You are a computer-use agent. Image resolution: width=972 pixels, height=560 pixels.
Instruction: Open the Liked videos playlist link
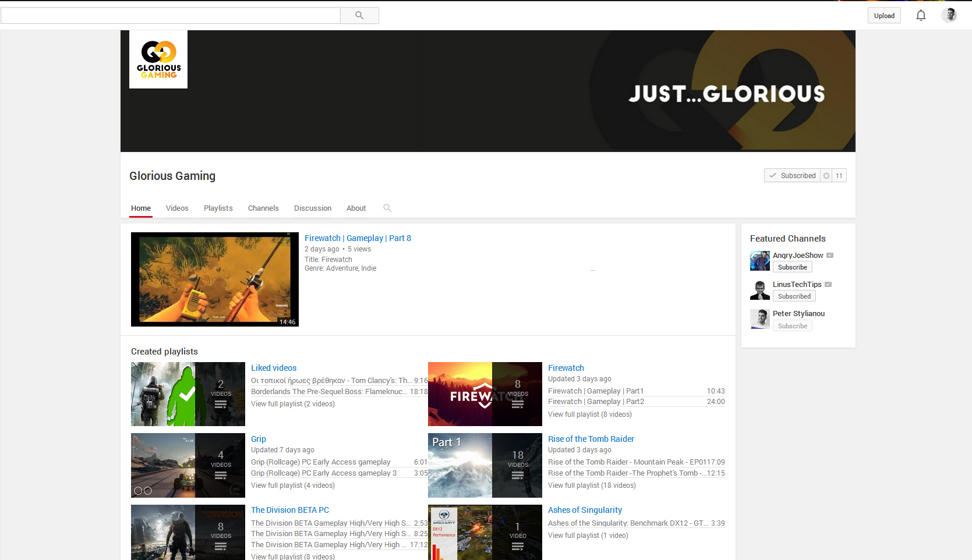pos(274,368)
